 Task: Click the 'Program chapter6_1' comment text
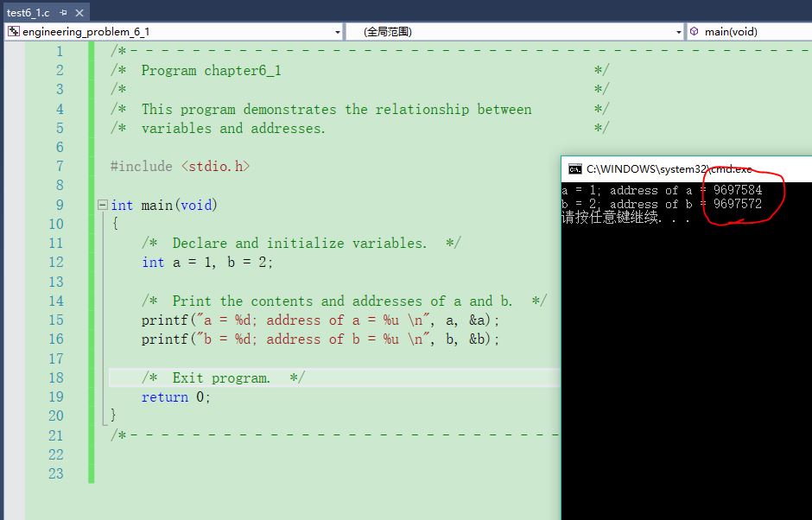(212, 71)
